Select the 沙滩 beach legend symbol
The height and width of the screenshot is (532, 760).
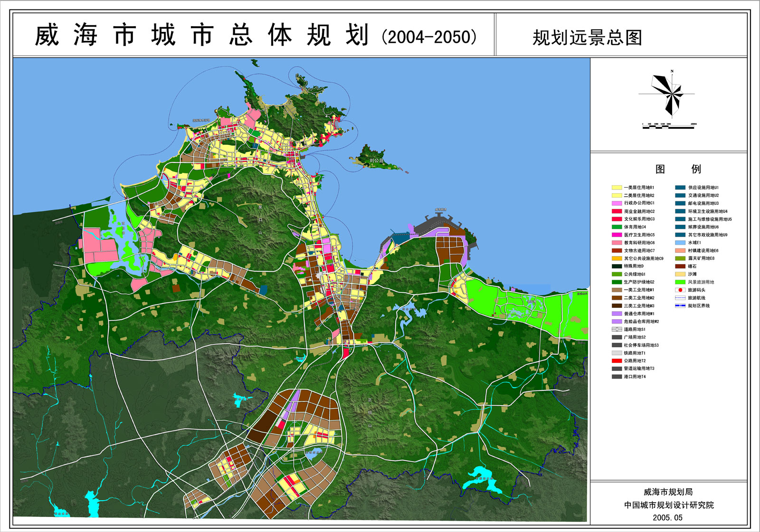pos(680,274)
